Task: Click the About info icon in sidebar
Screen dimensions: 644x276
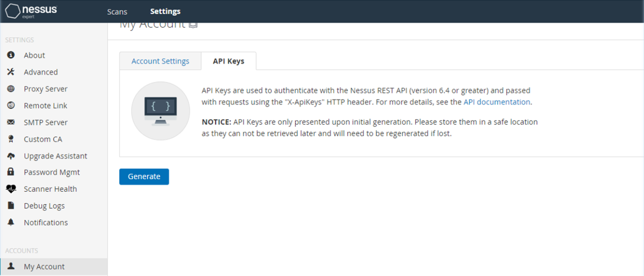Action: (x=11, y=55)
